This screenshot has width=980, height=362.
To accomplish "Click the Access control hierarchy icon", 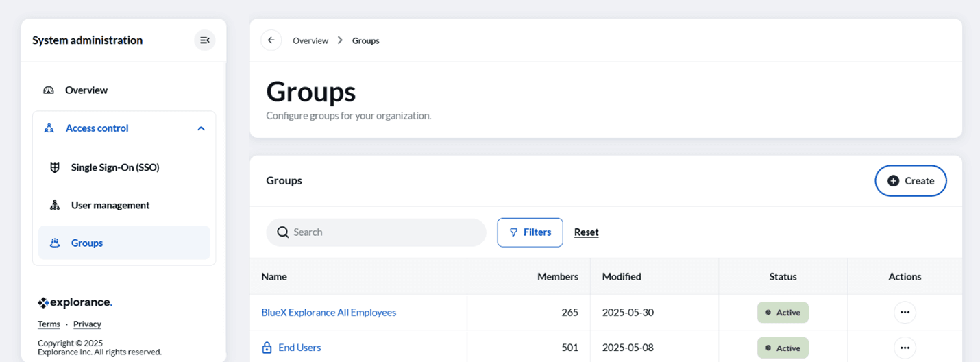I will tap(49, 128).
